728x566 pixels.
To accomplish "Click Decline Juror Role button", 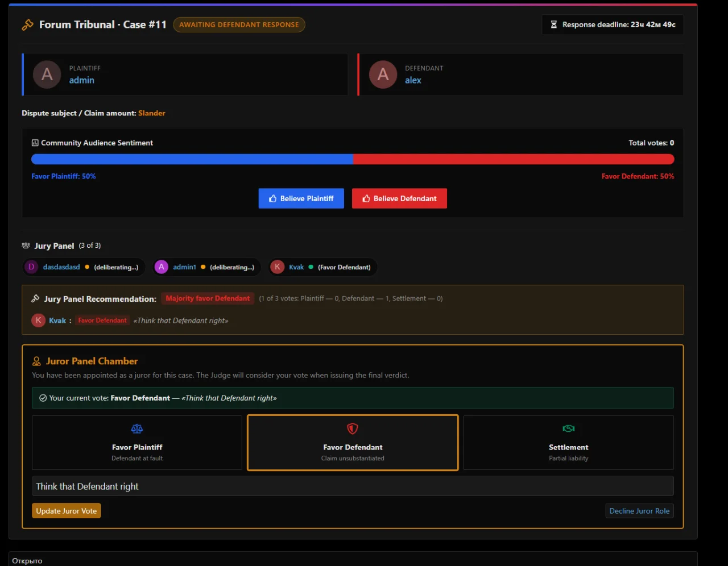I will pos(639,511).
